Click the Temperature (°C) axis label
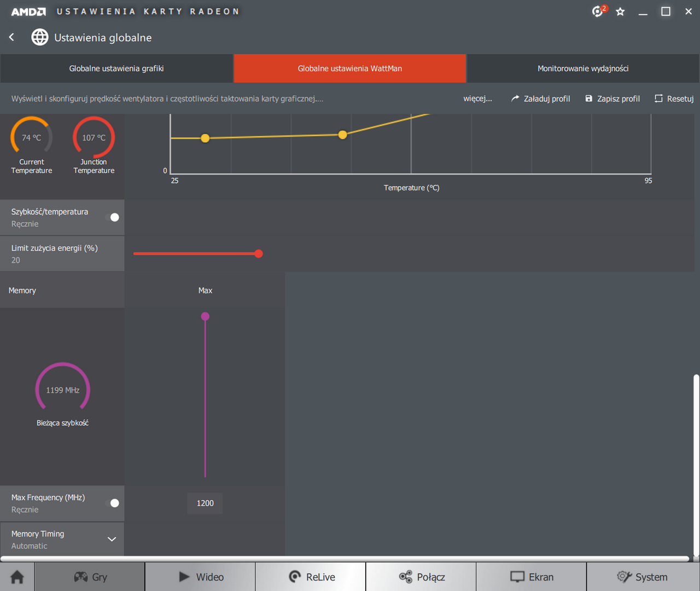Viewport: 700px width, 591px height. [x=412, y=188]
